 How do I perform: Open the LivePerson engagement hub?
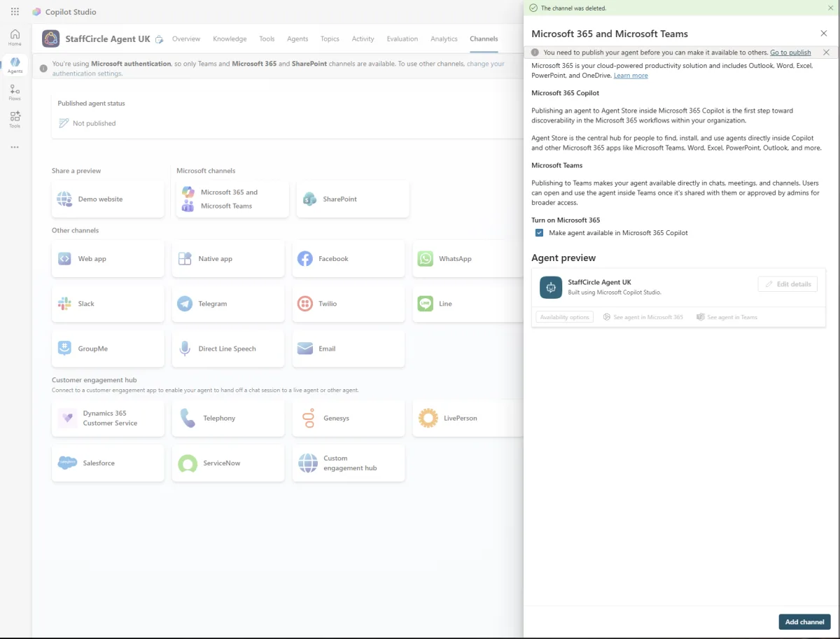[x=468, y=418]
